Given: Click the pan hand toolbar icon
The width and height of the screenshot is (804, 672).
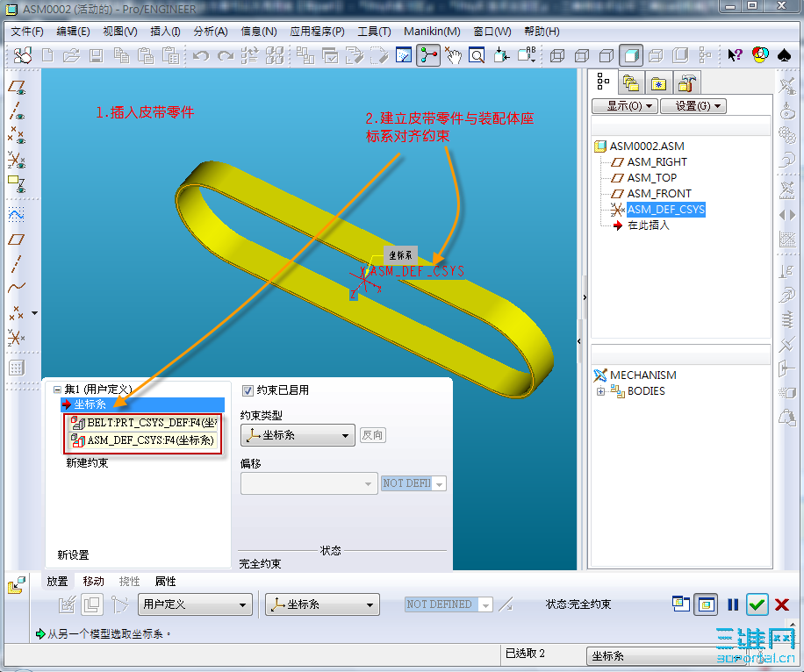Looking at the screenshot, I should 453,55.
